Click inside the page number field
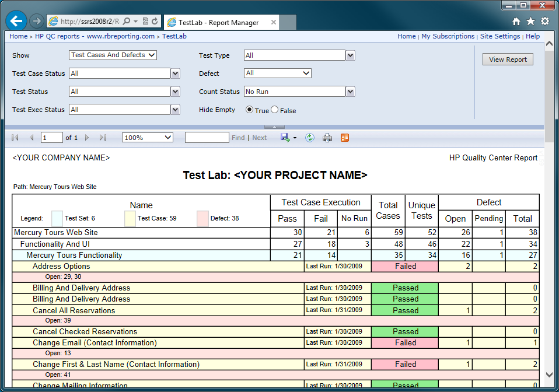The image size is (559, 392). click(x=51, y=138)
